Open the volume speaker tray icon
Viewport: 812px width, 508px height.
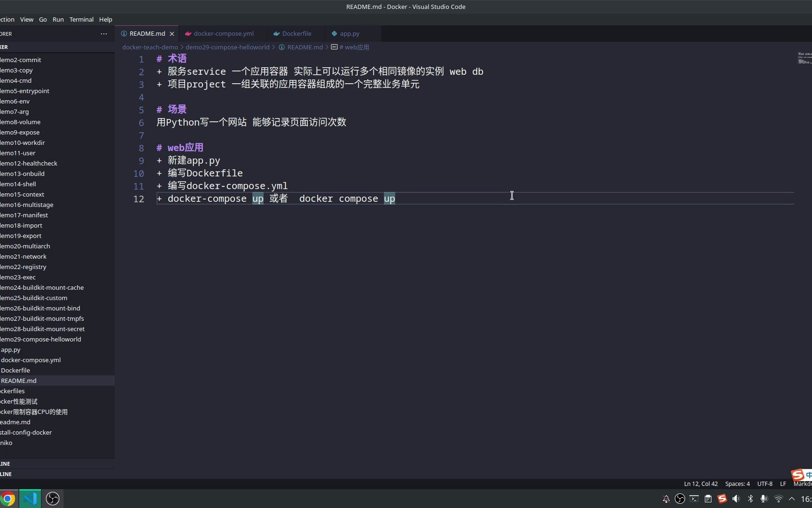[x=736, y=499]
